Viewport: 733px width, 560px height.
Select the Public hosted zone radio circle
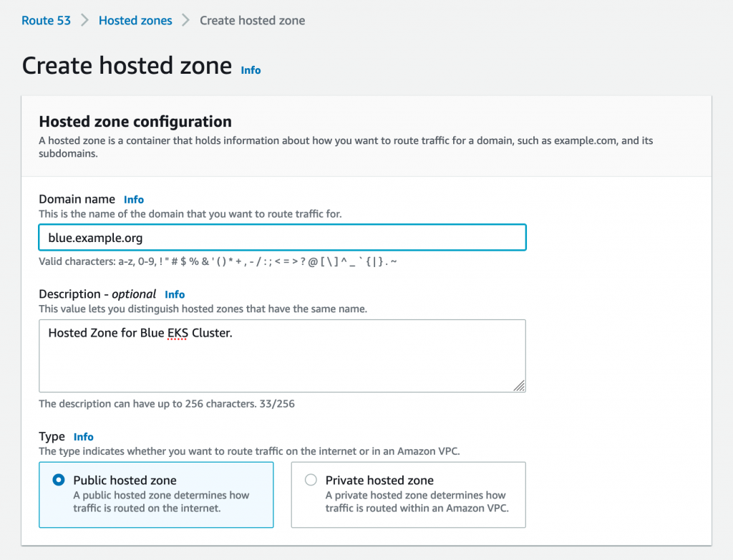pyautogui.click(x=59, y=480)
